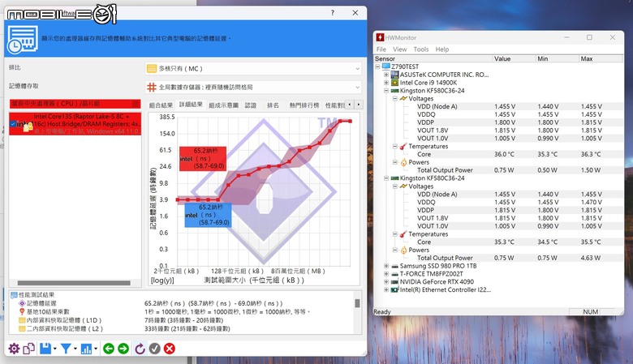Open the Help menu in HWMonitor
Screen dimensions: 633x364
coord(442,49)
